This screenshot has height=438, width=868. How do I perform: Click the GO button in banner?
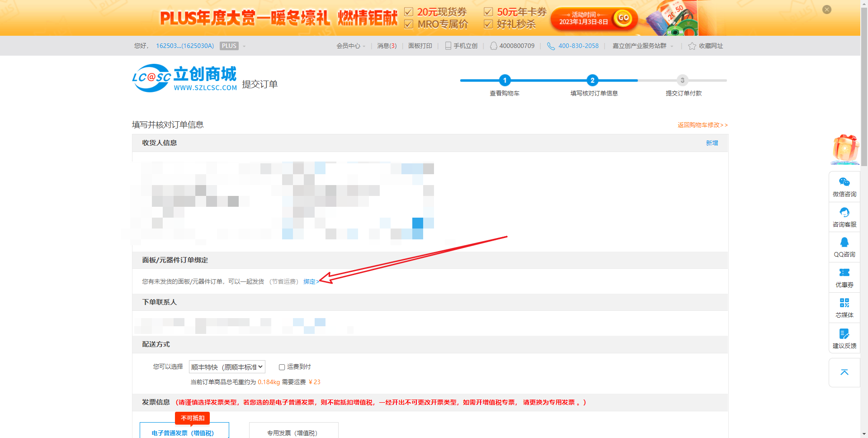623,18
